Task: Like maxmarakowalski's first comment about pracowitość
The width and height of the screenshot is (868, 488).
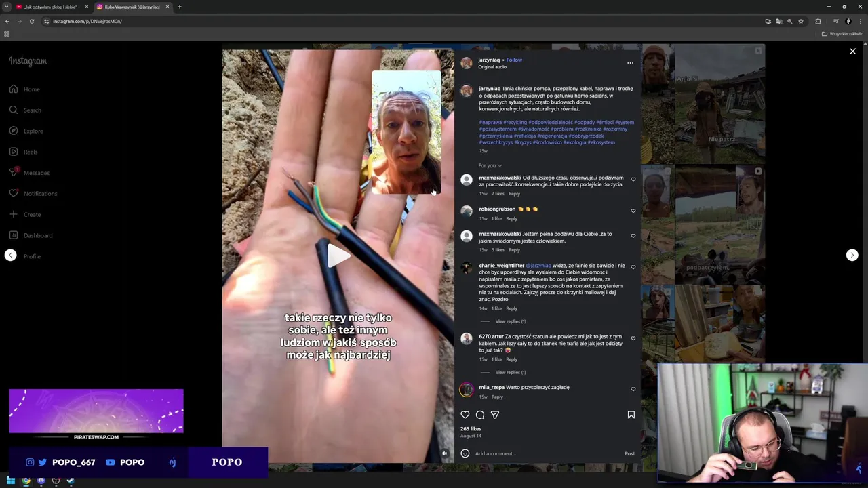Action: [633, 180]
